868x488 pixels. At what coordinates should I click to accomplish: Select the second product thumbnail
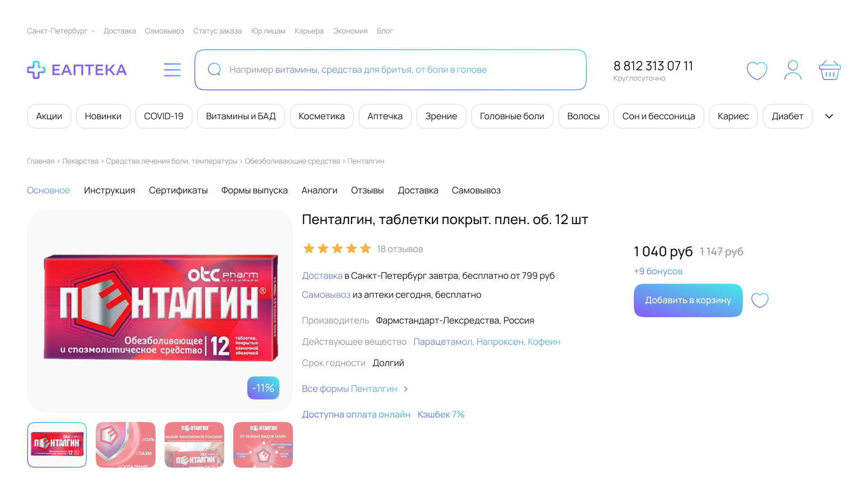click(126, 445)
